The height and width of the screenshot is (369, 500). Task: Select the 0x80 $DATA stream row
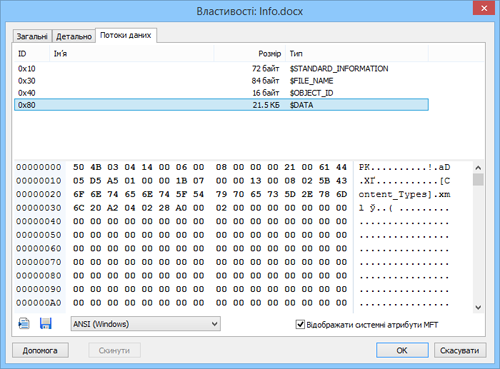221,105
